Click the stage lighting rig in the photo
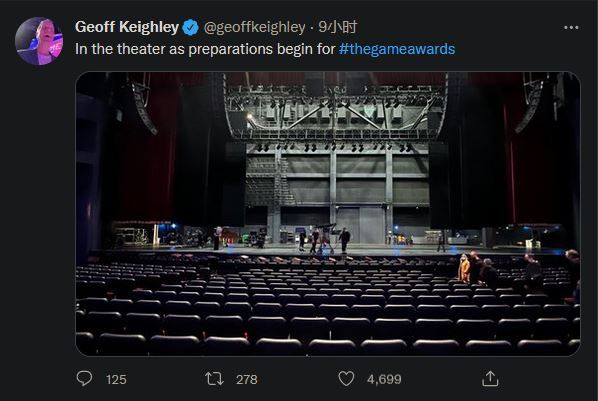 (x=336, y=114)
